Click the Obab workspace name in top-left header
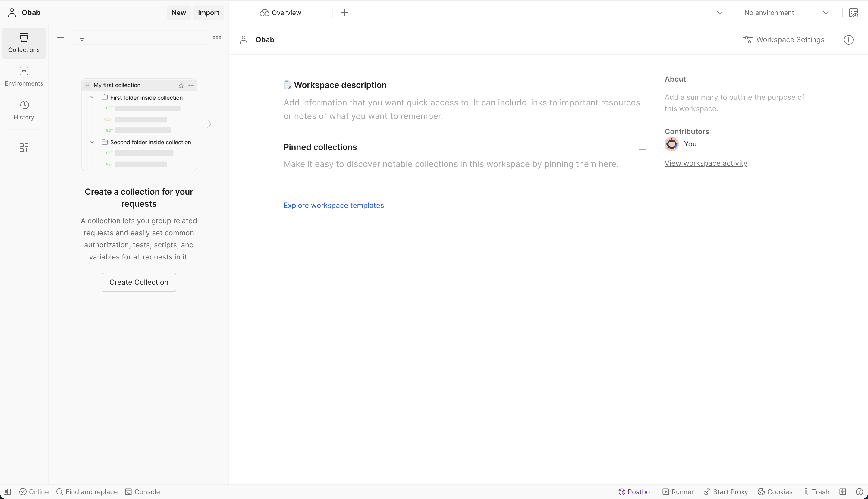This screenshot has height=499, width=868. point(31,13)
